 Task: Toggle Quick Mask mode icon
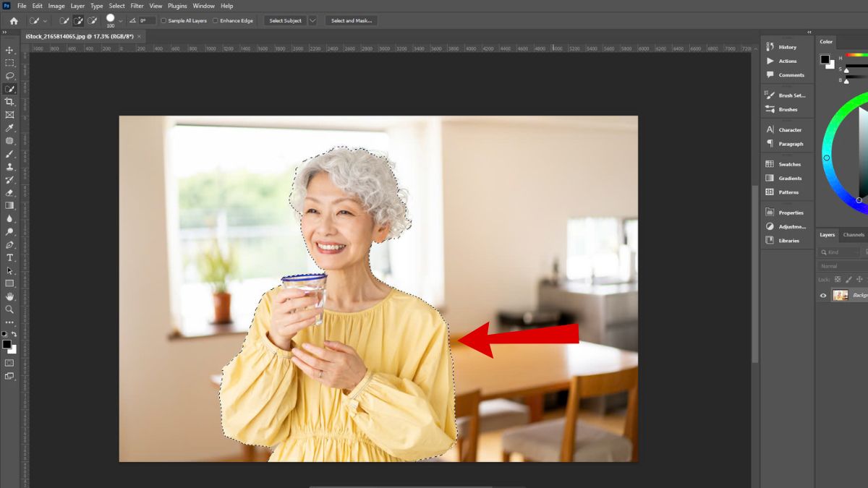(x=9, y=363)
